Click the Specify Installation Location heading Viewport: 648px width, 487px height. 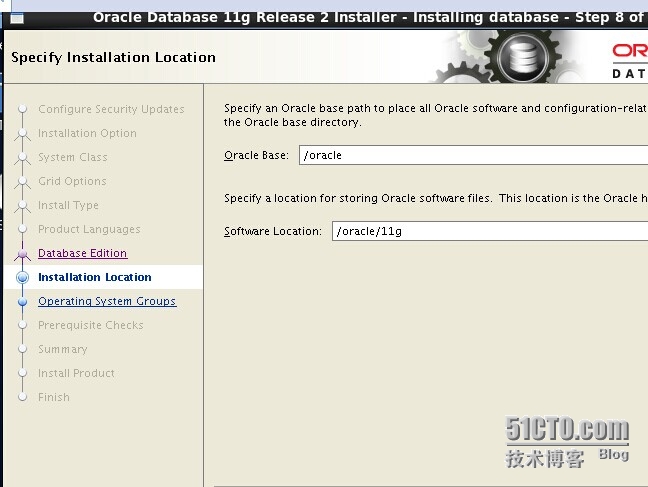point(113,57)
